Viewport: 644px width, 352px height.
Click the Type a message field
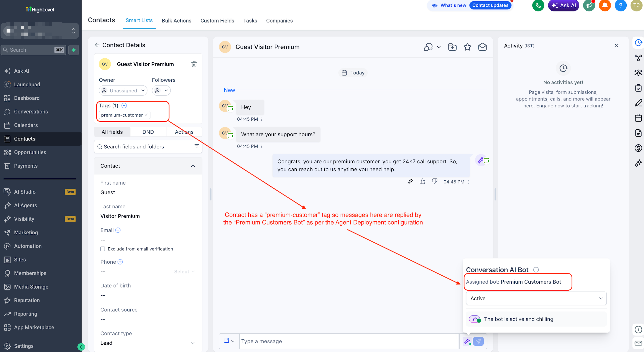click(349, 341)
